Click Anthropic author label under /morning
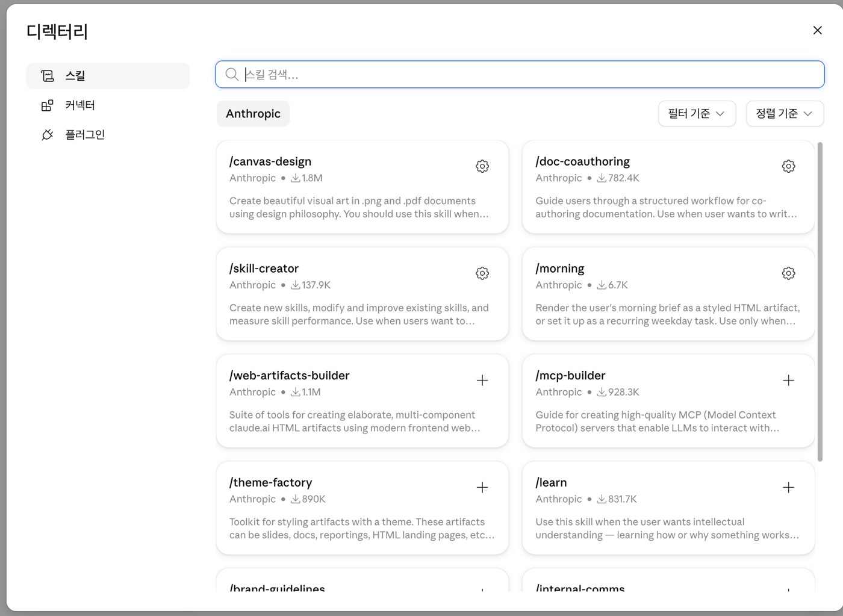The width and height of the screenshot is (843, 616). (x=559, y=285)
